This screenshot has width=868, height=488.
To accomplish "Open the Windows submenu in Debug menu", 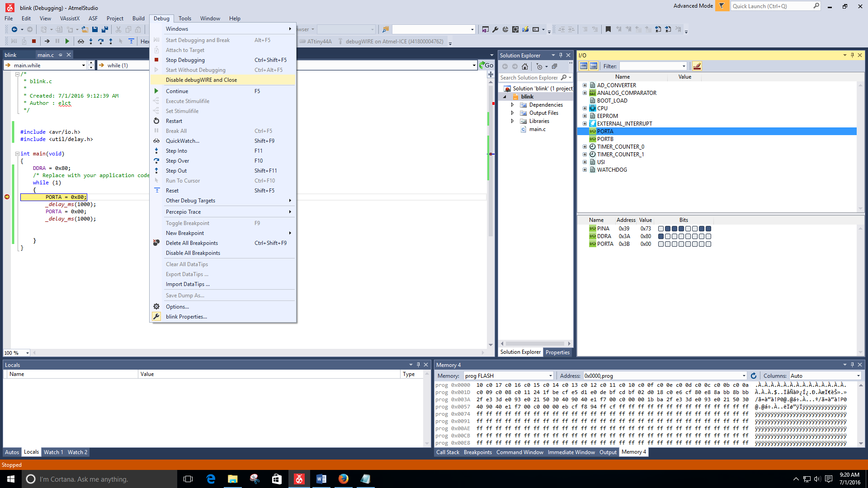I will coord(223,29).
